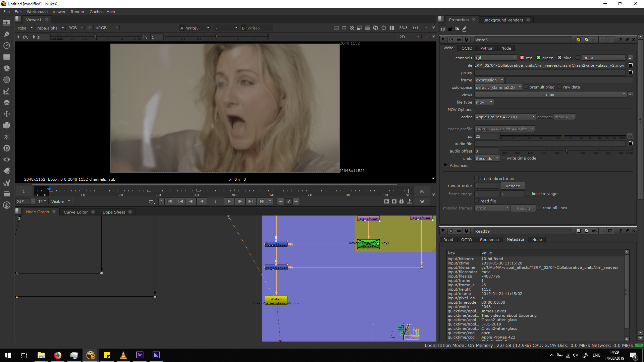Open the colorspace dropdown default Gamma2.2
This screenshot has width=644, height=362.
(498, 87)
